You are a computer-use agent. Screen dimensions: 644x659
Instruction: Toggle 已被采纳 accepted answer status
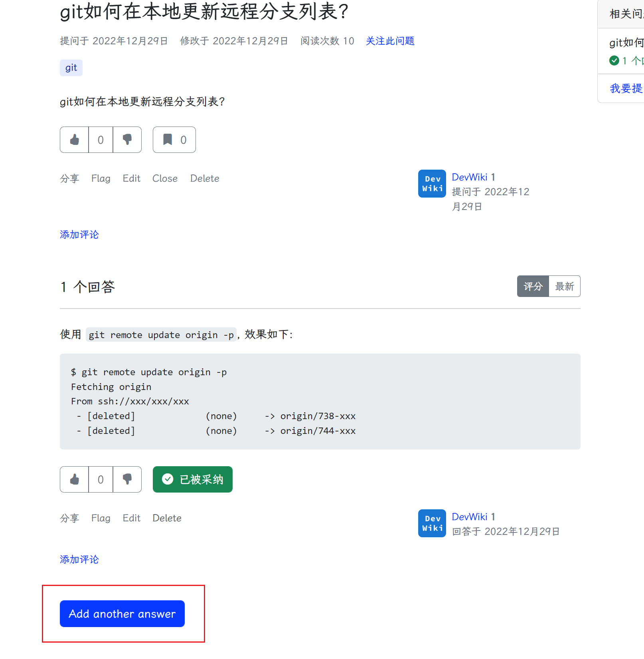192,479
